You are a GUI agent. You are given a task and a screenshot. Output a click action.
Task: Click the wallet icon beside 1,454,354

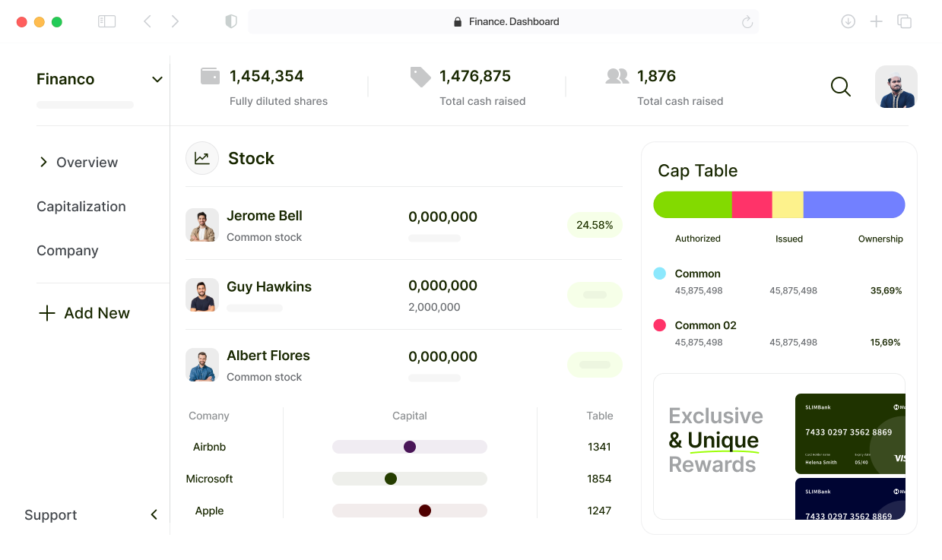210,76
